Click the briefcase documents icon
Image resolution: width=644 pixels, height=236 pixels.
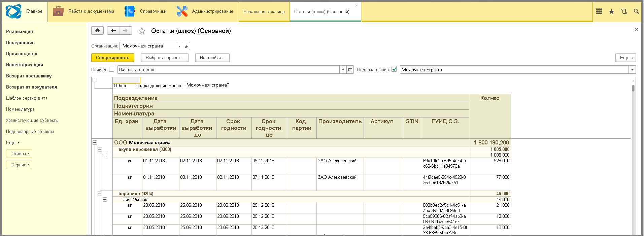pyautogui.click(x=58, y=11)
